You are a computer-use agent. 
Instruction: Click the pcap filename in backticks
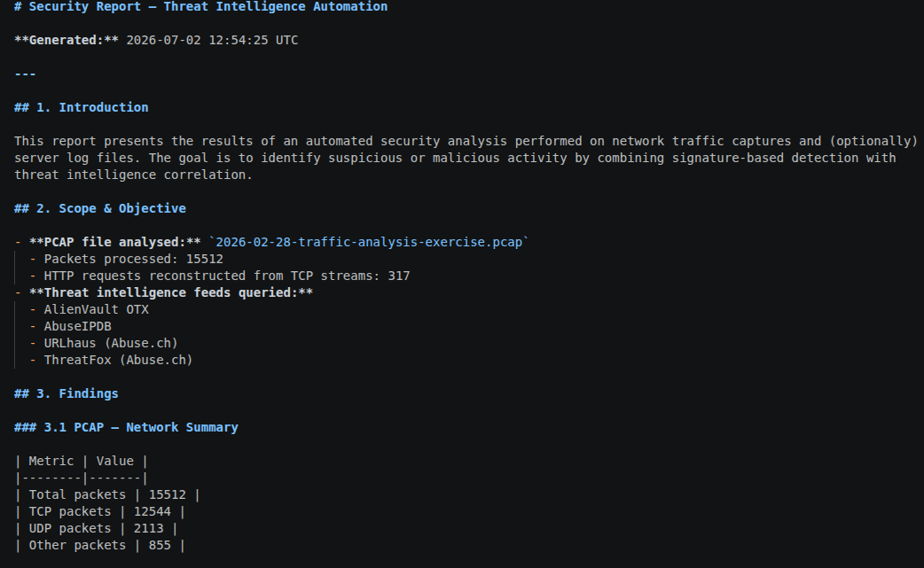tap(369, 243)
